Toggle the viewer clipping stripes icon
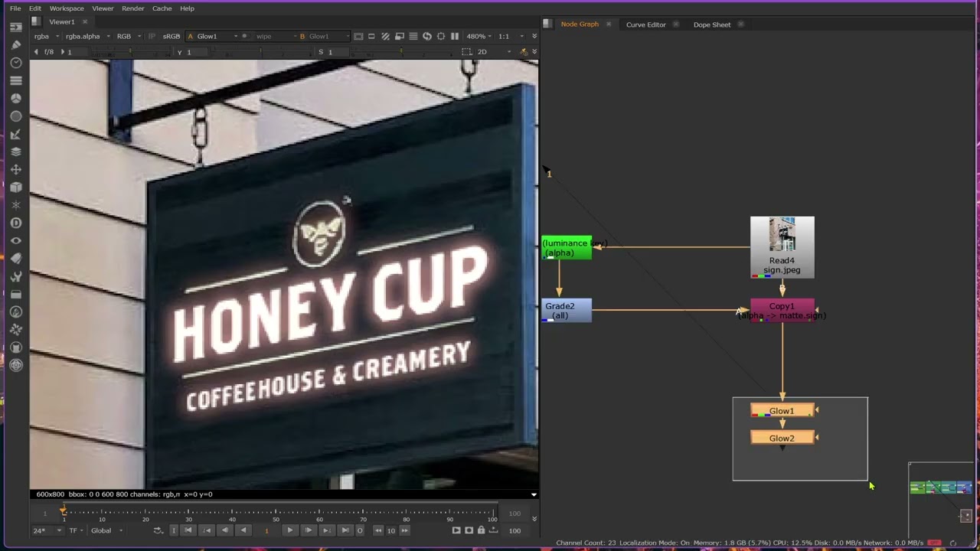980x551 pixels. [386, 36]
